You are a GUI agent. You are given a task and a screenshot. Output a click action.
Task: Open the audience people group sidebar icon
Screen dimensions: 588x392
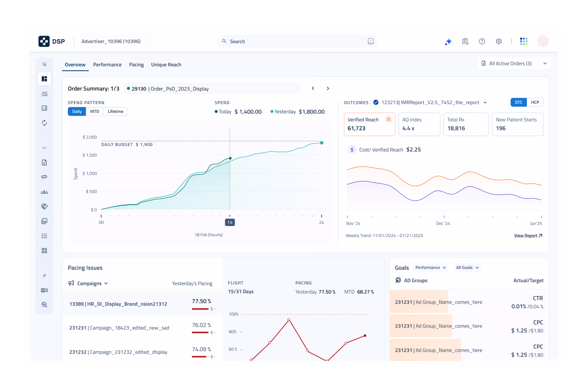(44, 192)
